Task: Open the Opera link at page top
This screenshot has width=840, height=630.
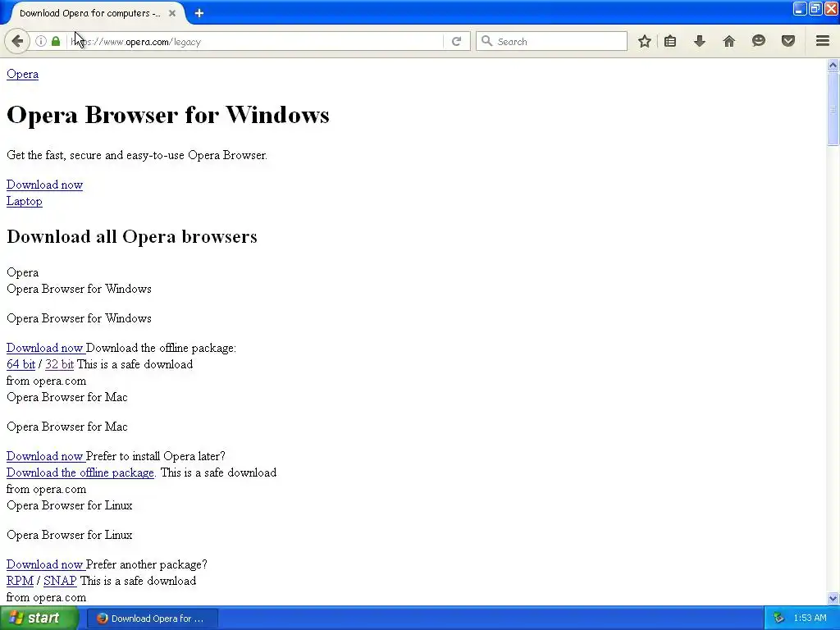Action: pos(22,74)
